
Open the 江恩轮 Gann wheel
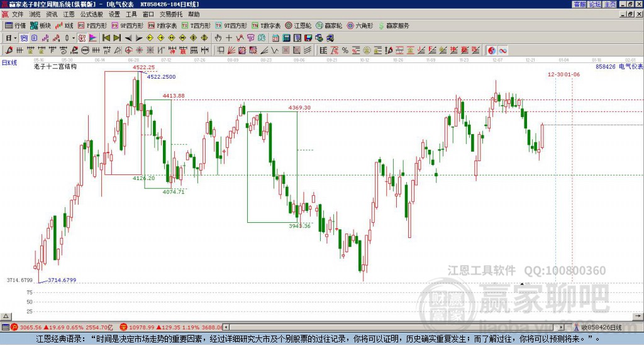(x=298, y=25)
